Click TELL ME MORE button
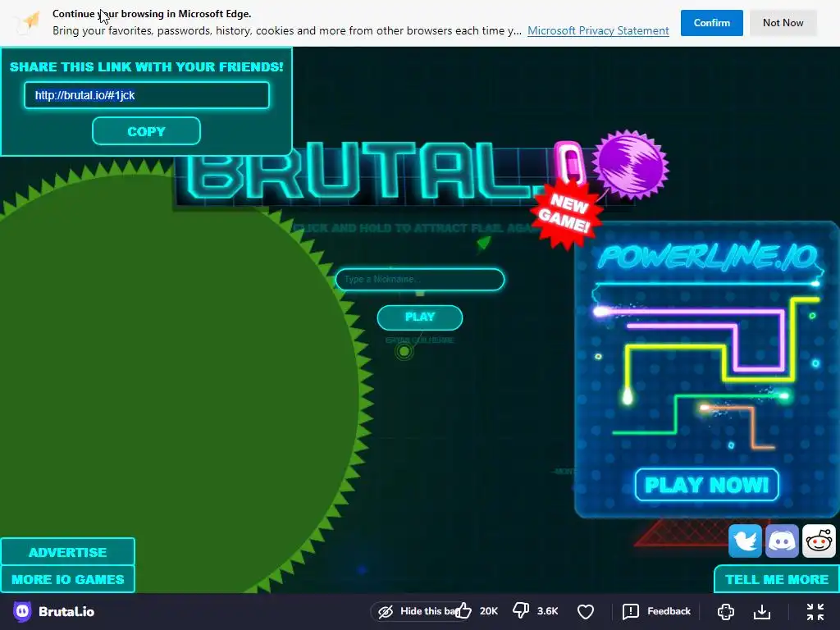Screen dimensions: 840x630 (x=777, y=579)
